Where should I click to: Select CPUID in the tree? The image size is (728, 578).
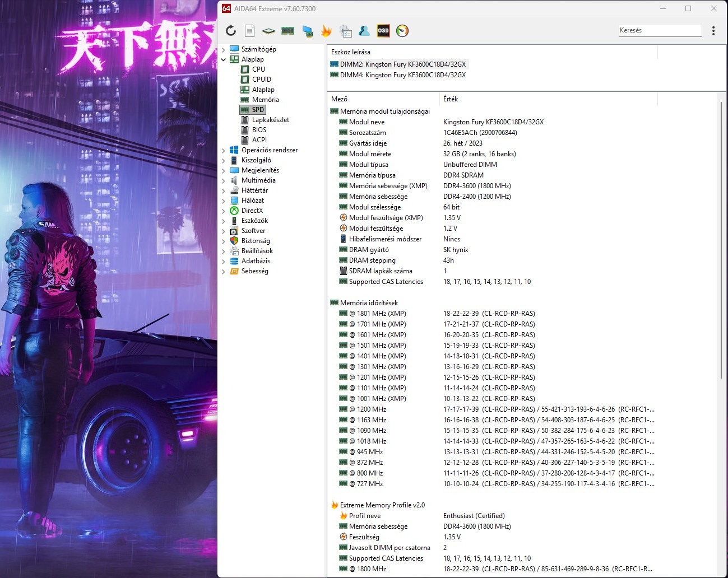pyautogui.click(x=261, y=80)
